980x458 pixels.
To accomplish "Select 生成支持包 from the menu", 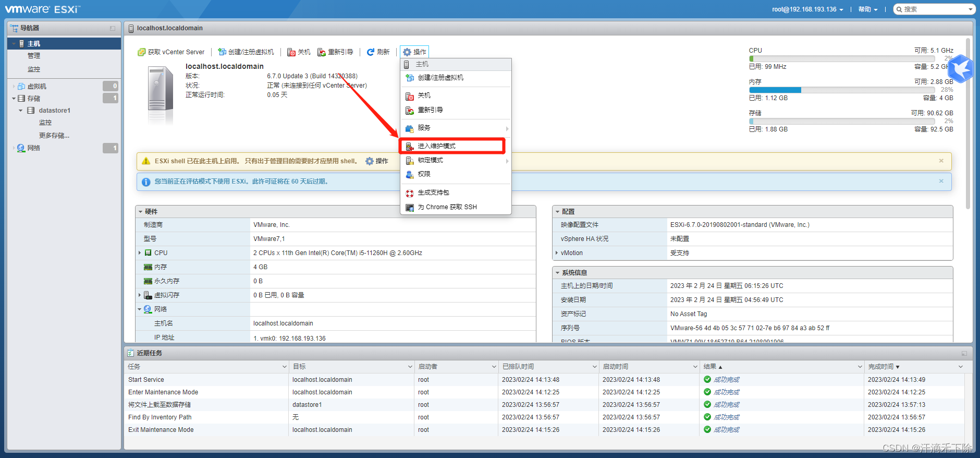I will click(456, 193).
